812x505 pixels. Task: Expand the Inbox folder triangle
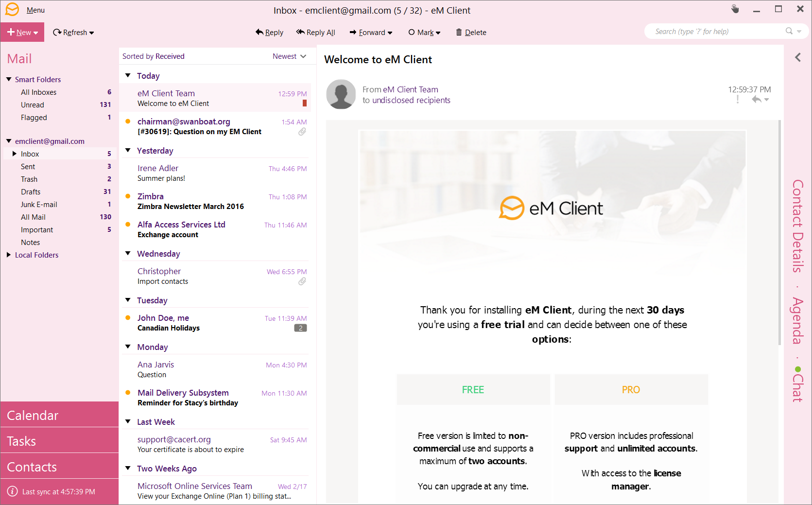(x=15, y=154)
